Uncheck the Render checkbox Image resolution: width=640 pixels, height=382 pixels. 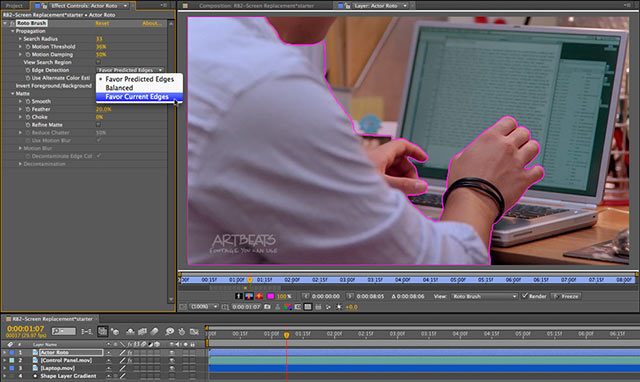click(x=525, y=296)
